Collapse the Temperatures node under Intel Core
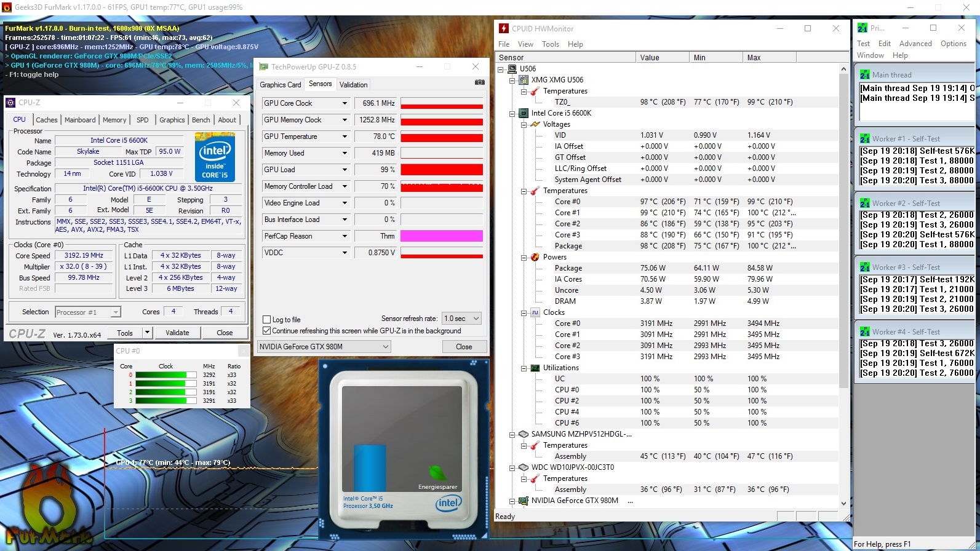The image size is (980, 551). [x=524, y=191]
